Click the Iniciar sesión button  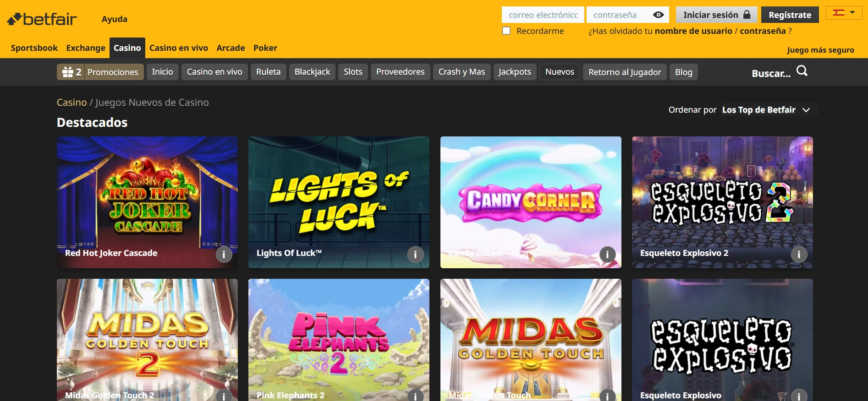pos(717,15)
